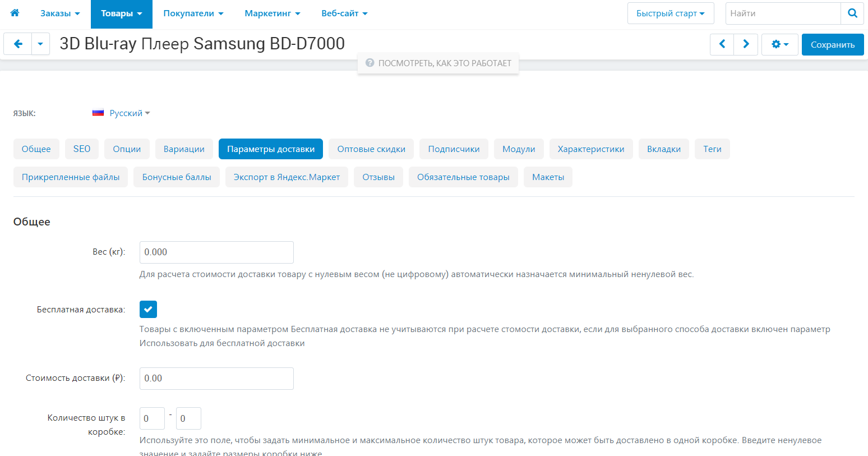
Task: Open the Вкладки tab
Action: (x=664, y=149)
